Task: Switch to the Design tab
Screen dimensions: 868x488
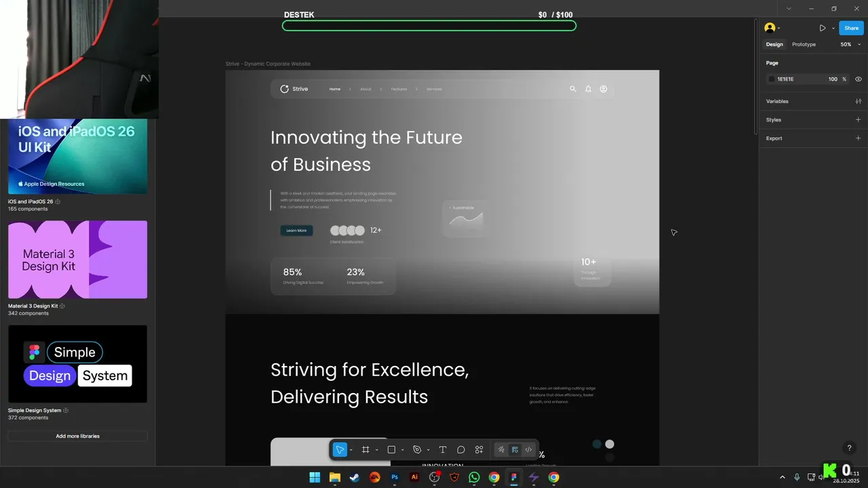Action: [774, 45]
